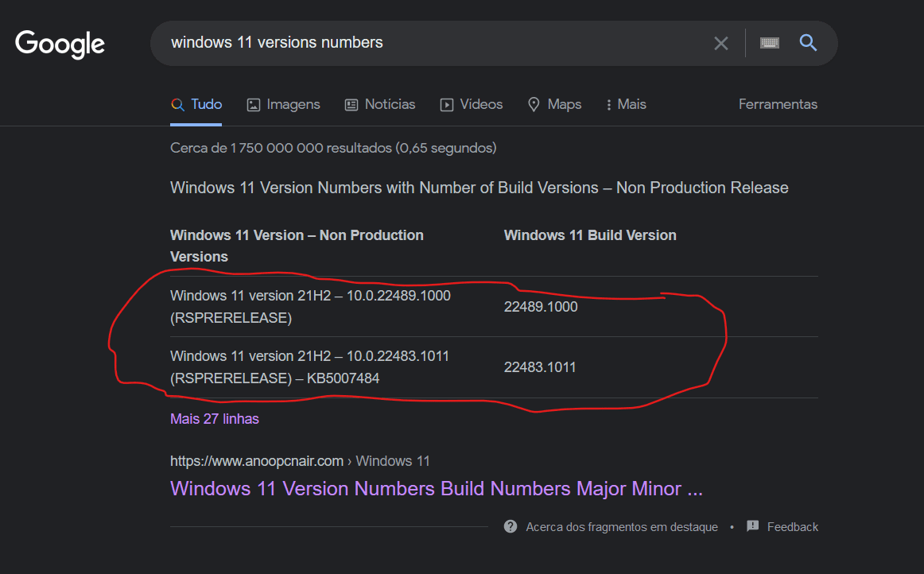Expand the Mais menu
The image size is (924, 574).
627,104
